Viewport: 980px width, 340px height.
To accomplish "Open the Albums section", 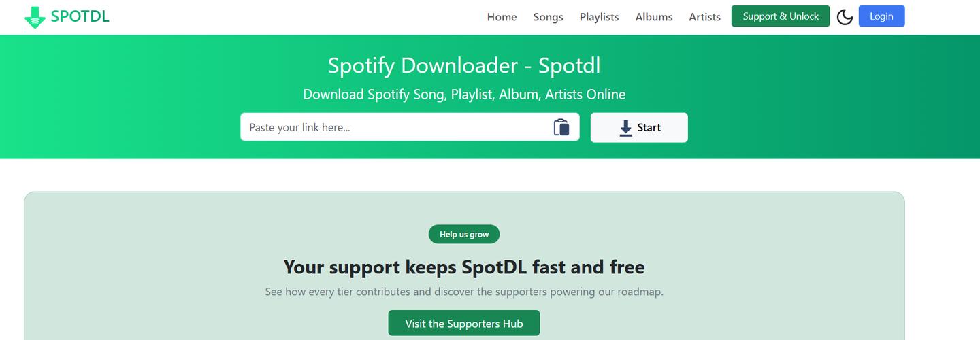I will (653, 17).
